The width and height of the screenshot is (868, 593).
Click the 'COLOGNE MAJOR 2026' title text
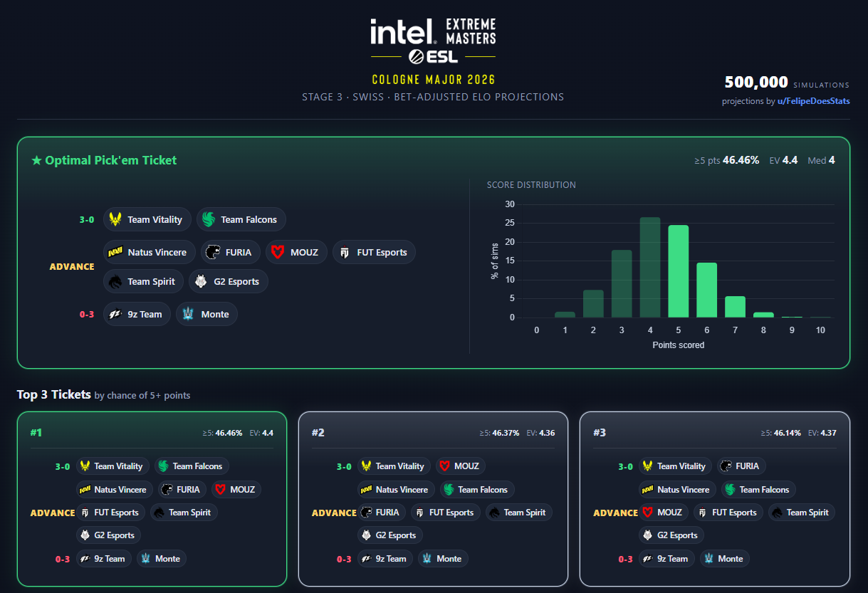click(x=434, y=80)
